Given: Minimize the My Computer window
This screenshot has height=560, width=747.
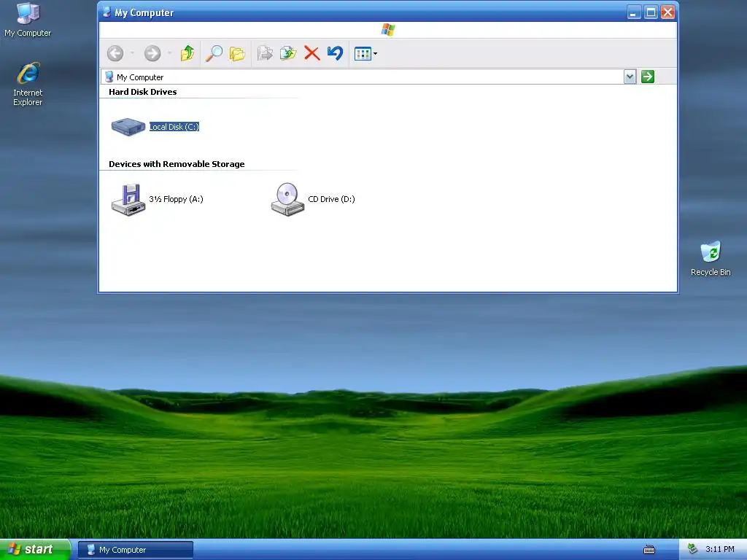Looking at the screenshot, I should [634, 12].
